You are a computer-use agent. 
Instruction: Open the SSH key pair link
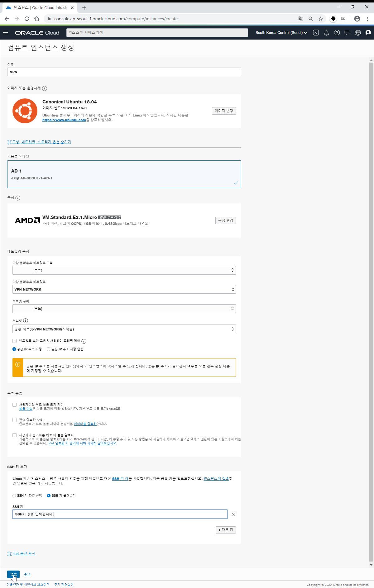[120, 479]
